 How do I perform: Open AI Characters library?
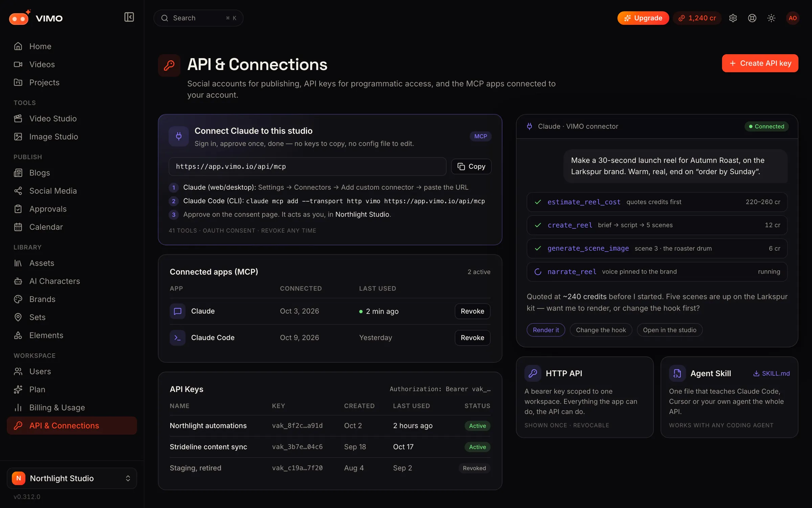pos(72,281)
